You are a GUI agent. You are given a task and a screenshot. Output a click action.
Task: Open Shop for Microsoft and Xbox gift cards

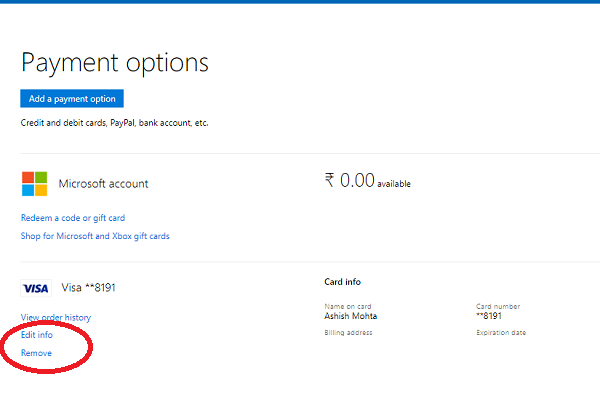tap(95, 236)
